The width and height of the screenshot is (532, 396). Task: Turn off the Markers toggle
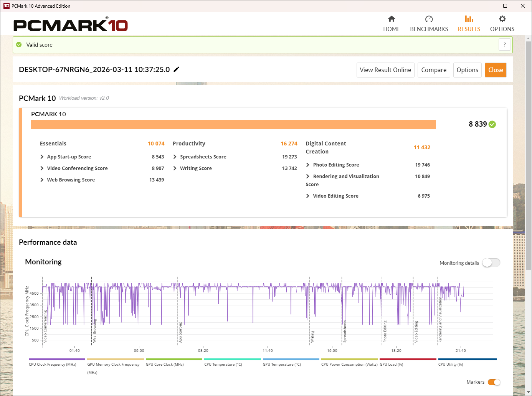click(x=494, y=382)
